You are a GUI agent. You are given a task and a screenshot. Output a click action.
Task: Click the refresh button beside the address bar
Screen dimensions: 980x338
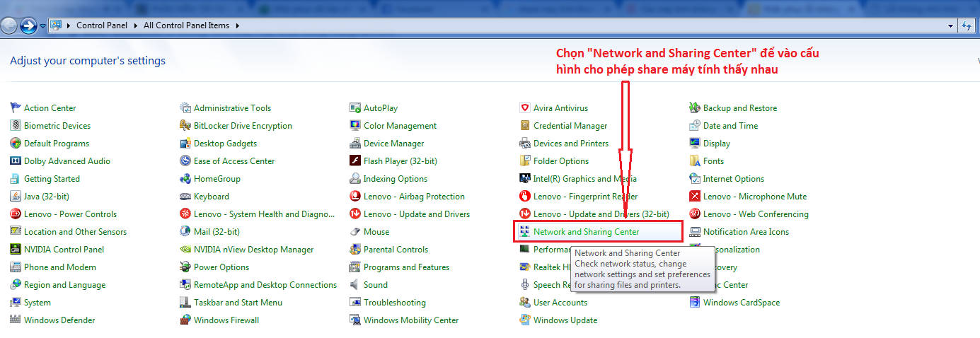(967, 25)
